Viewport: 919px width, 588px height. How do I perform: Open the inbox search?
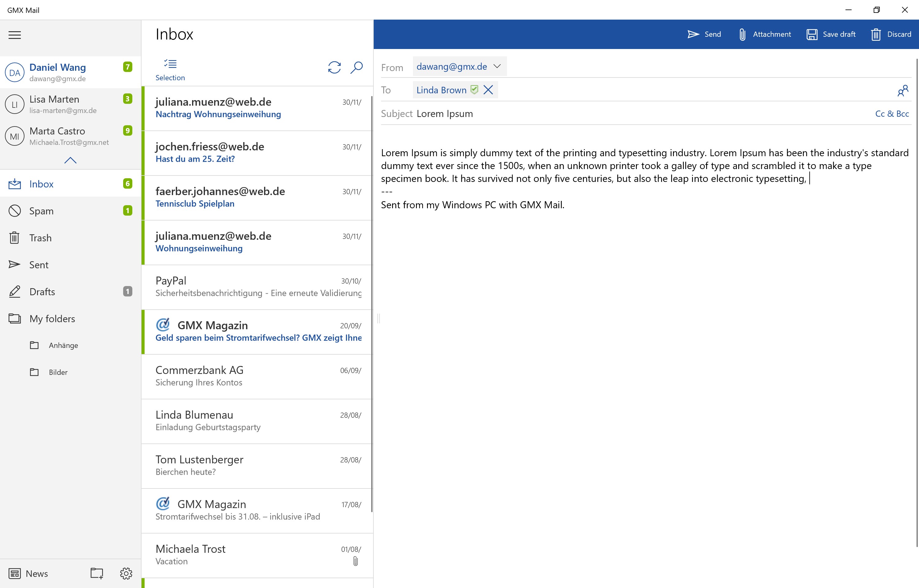coord(356,68)
